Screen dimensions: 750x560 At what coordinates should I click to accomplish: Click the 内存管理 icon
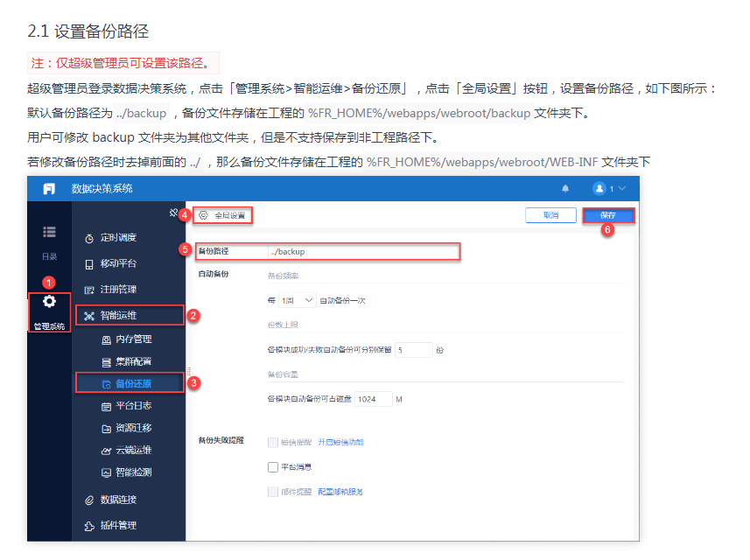[x=106, y=339]
